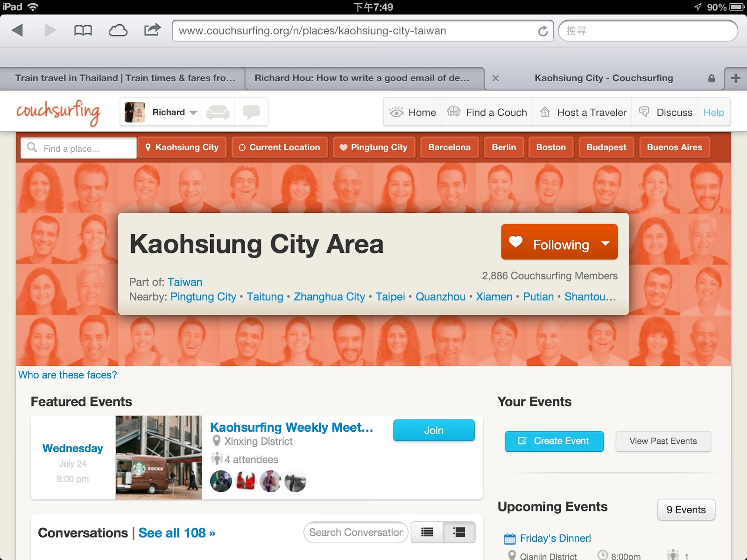
Task: Click the Home eye icon
Action: coord(397,112)
